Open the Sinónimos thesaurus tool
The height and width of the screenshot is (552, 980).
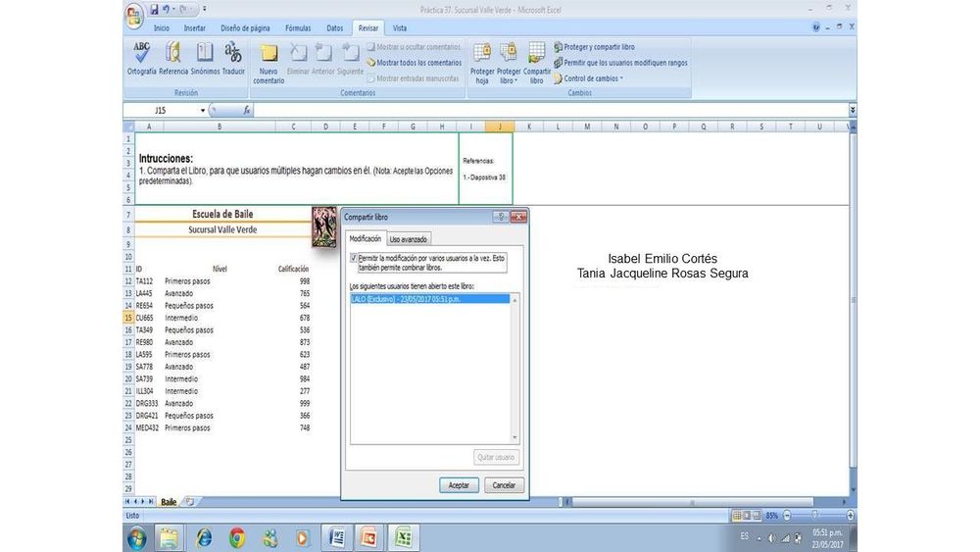[x=205, y=52]
